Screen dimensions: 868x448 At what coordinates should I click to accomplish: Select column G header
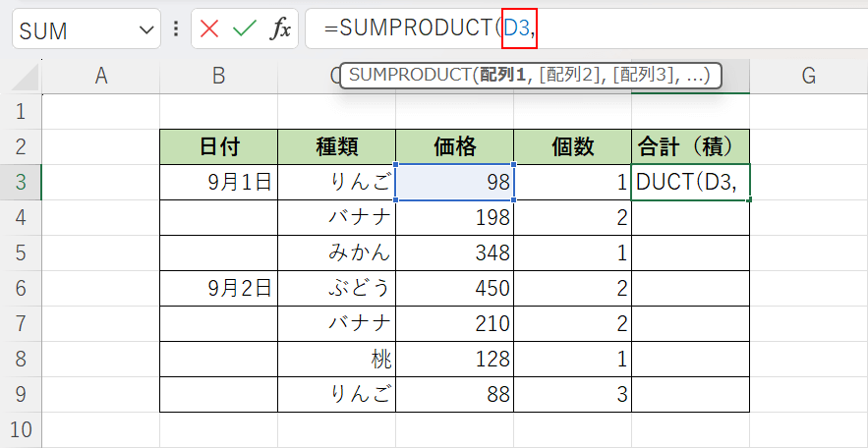pos(808,76)
